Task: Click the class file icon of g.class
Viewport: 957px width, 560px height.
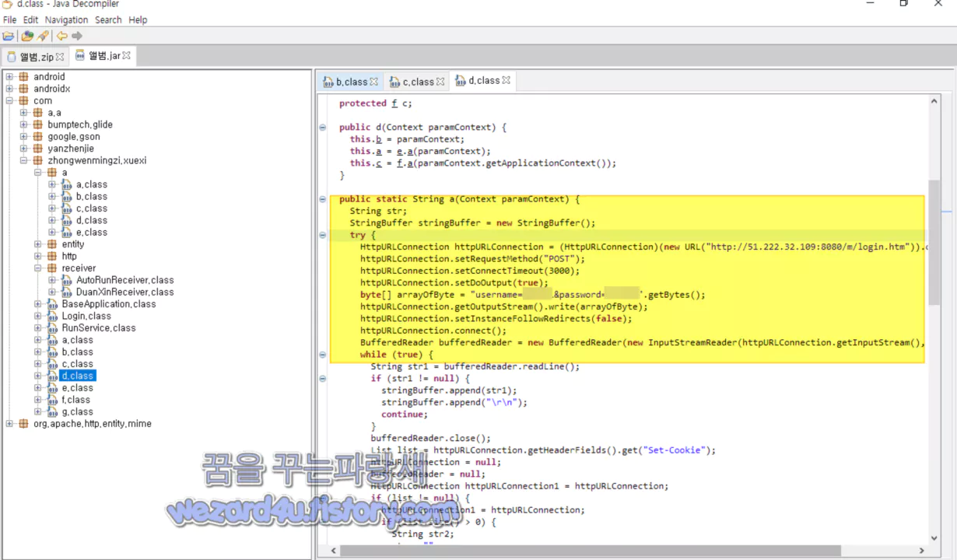Action: (x=52, y=412)
